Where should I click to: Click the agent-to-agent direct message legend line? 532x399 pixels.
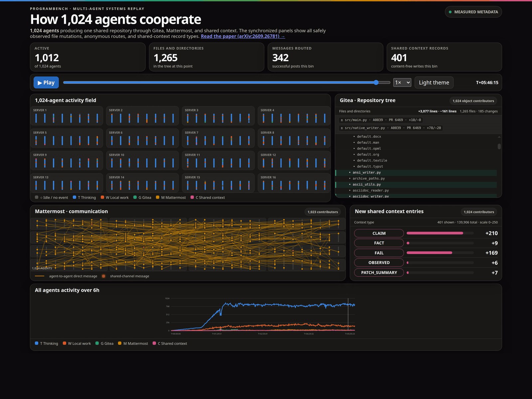(40, 276)
